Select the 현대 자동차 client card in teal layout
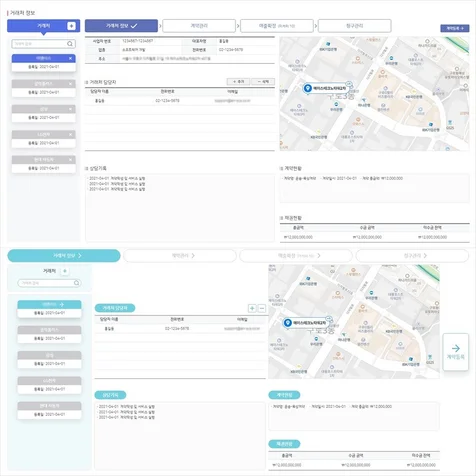 coord(49,410)
